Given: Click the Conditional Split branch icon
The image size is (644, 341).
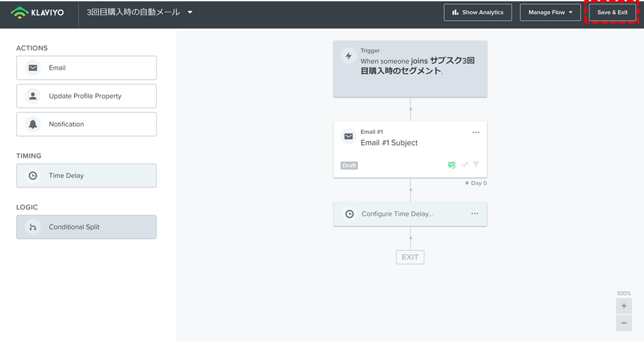Looking at the screenshot, I should (33, 227).
